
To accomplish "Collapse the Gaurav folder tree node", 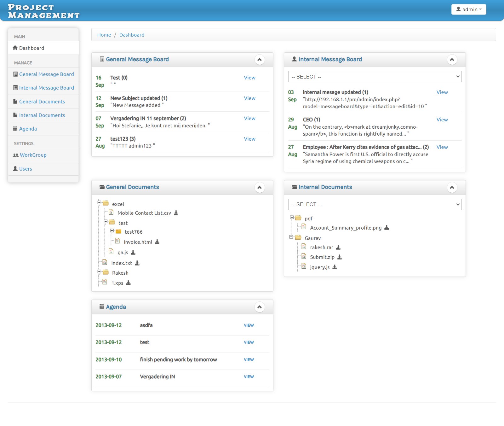I will (x=291, y=237).
